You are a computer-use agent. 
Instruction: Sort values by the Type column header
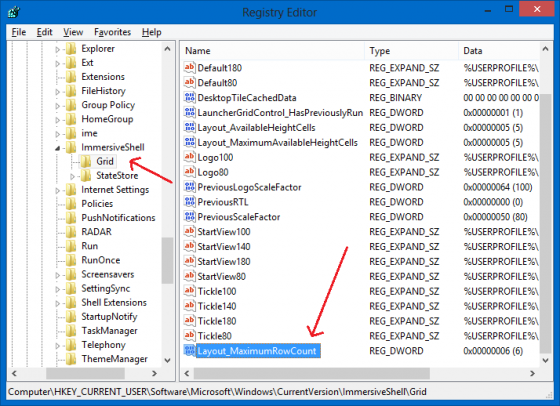(411, 51)
